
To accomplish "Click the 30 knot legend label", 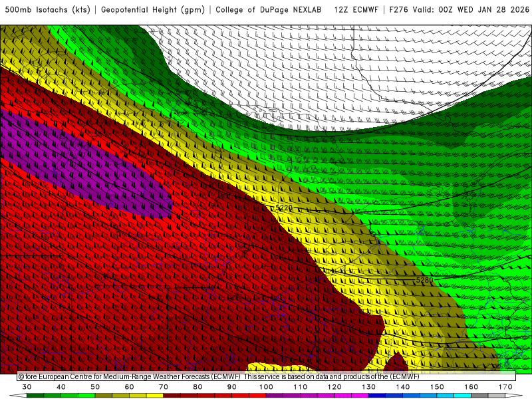I will tap(27, 387).
